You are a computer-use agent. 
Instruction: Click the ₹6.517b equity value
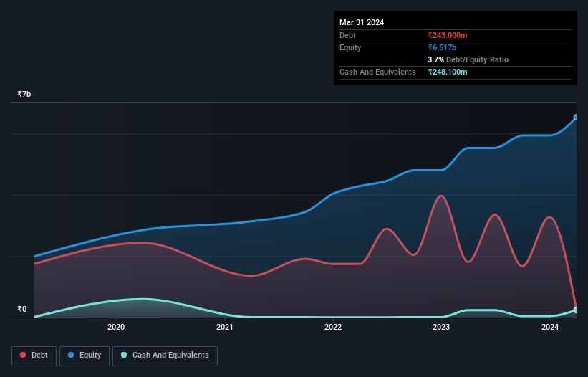pos(442,47)
